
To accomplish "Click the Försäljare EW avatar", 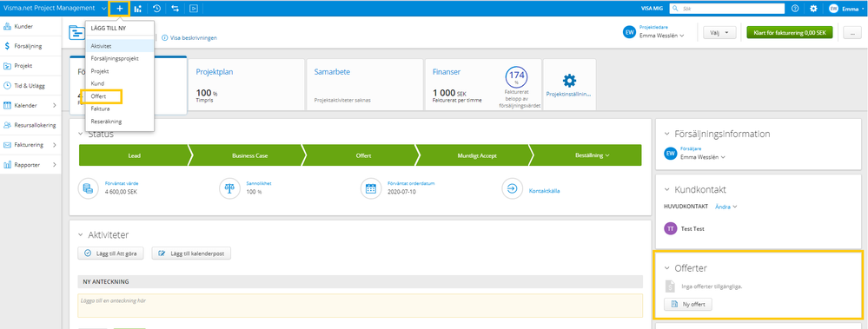I will pos(671,154).
